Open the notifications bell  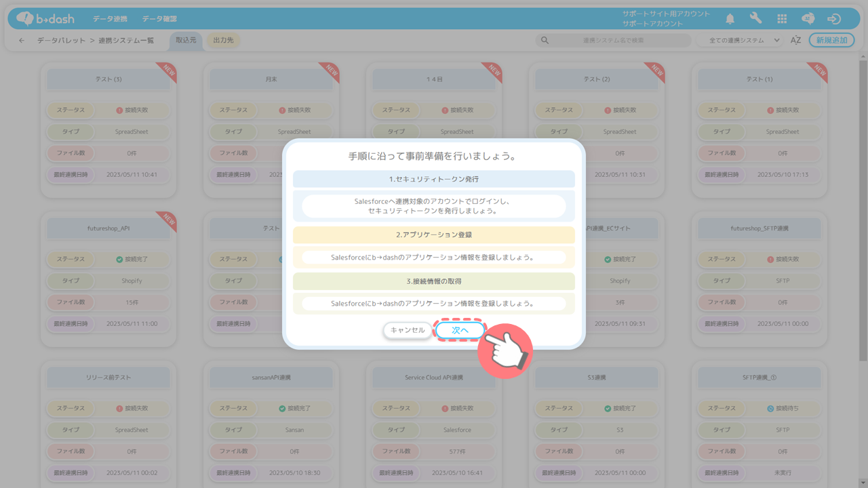tap(730, 19)
